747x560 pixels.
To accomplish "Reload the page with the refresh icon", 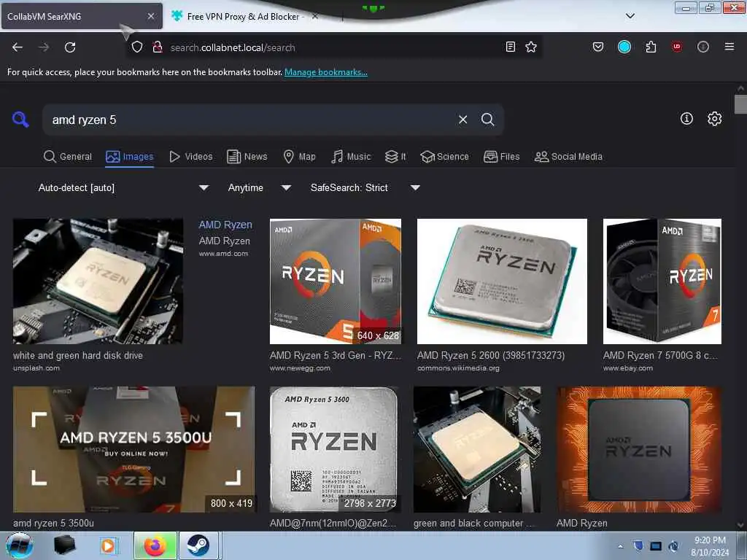I will click(x=70, y=47).
